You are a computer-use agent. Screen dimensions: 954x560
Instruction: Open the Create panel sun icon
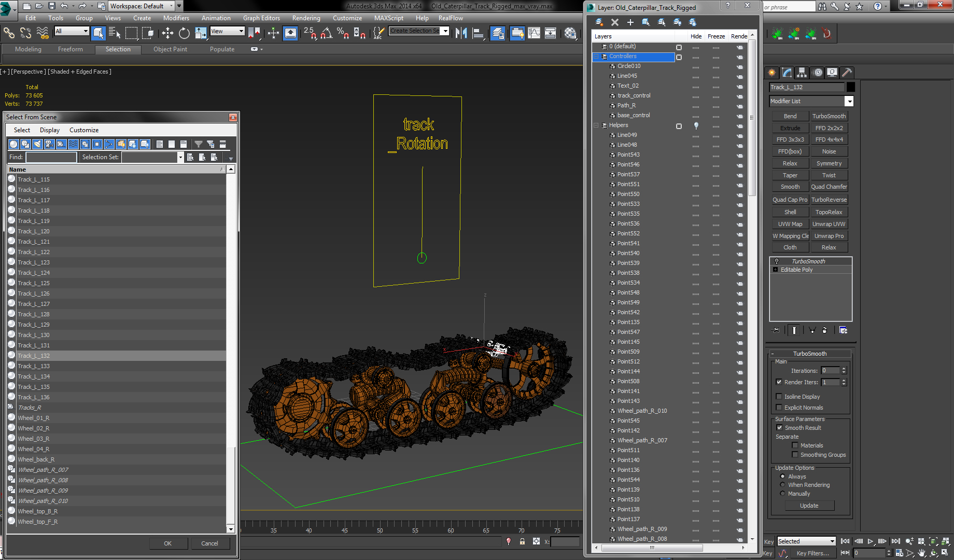tap(772, 73)
